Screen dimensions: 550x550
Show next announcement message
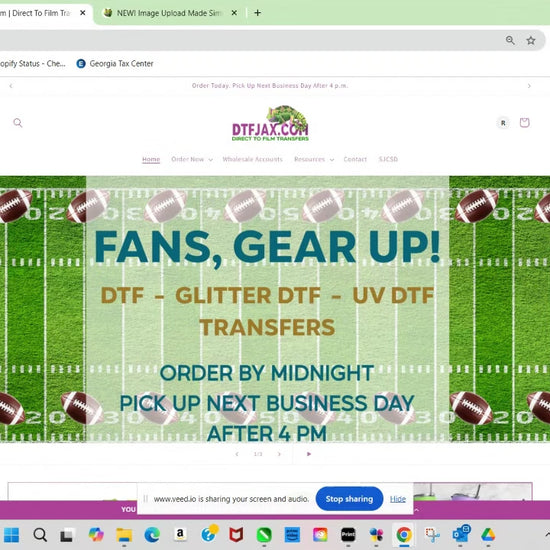pyautogui.click(x=529, y=86)
